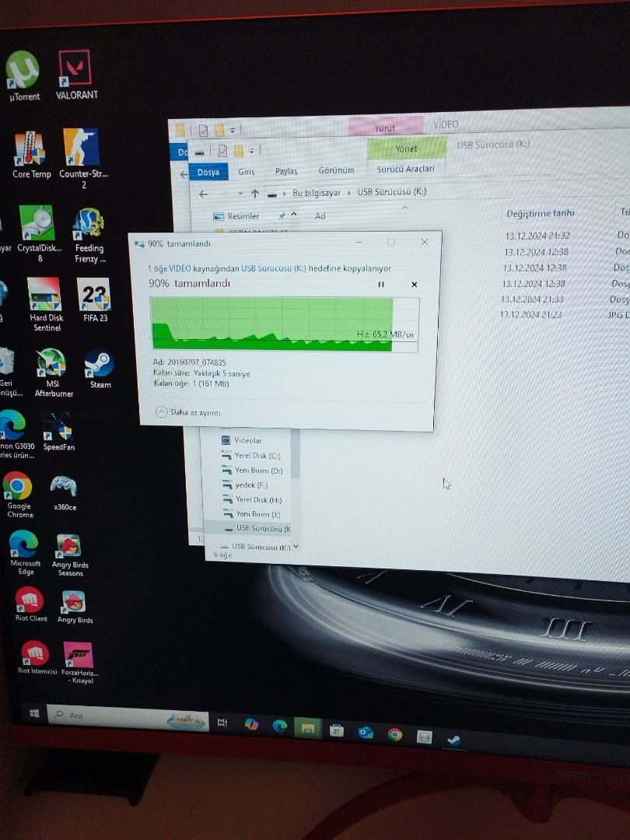
Task: Open recent locations dropdown chevron
Action: click(240, 194)
